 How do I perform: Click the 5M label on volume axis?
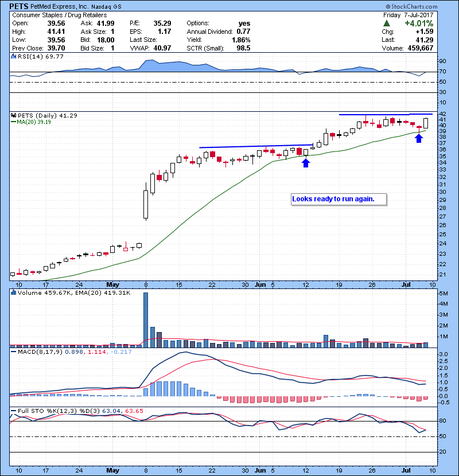pos(443,294)
